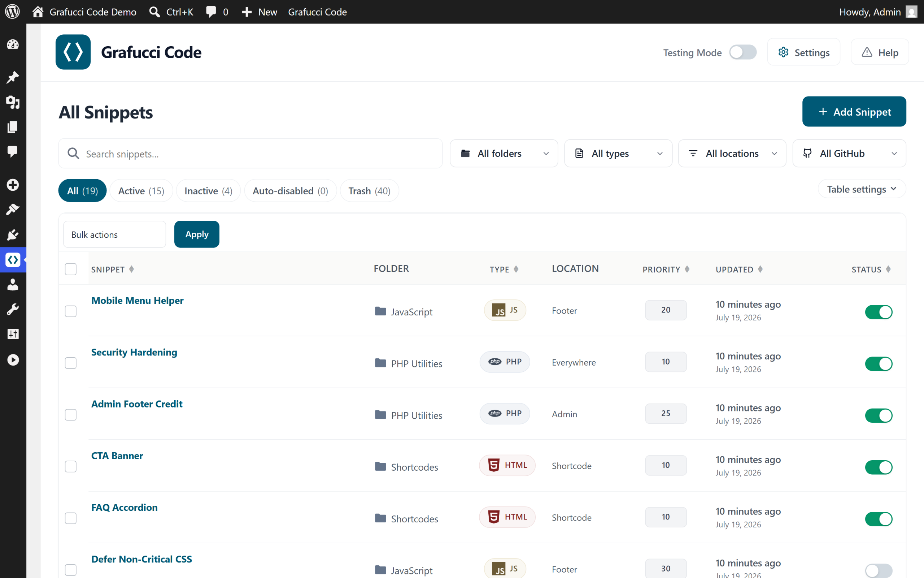Click the home icon for Grafucci Code Demo

coord(38,12)
